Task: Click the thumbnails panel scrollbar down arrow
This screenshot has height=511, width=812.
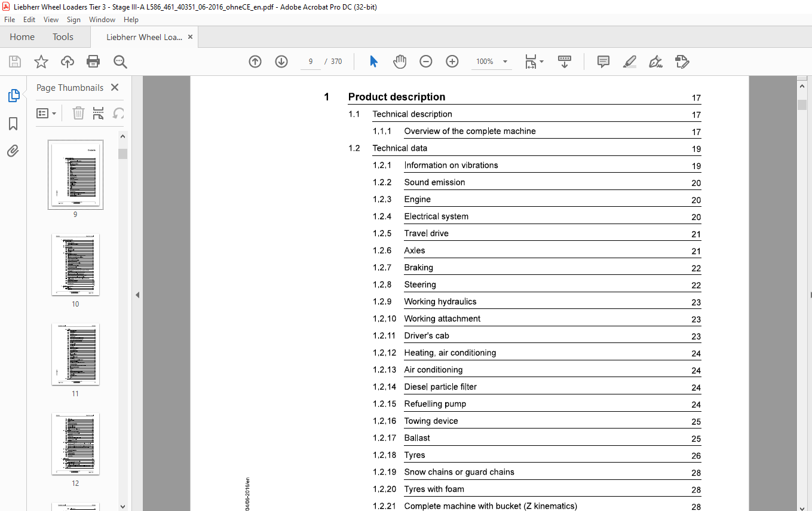Action: coord(122,506)
